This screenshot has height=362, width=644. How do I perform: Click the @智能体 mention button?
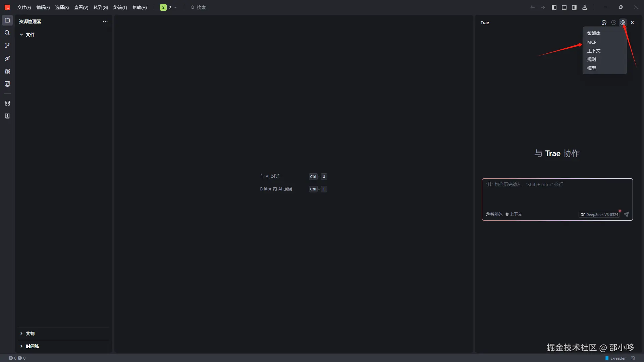tap(494, 214)
